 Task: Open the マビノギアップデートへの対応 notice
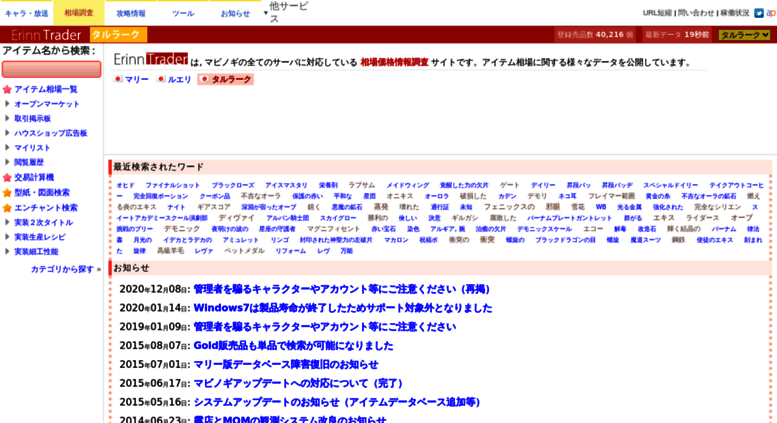[298, 383]
